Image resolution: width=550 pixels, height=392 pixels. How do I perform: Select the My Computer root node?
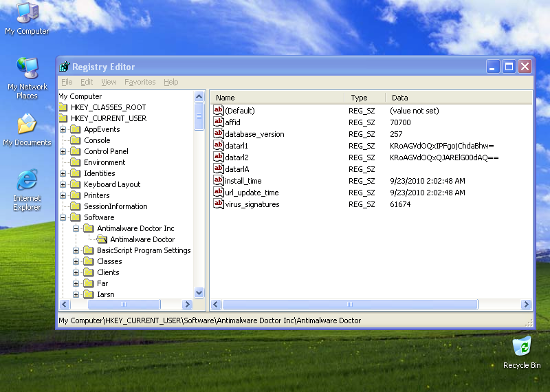80,96
